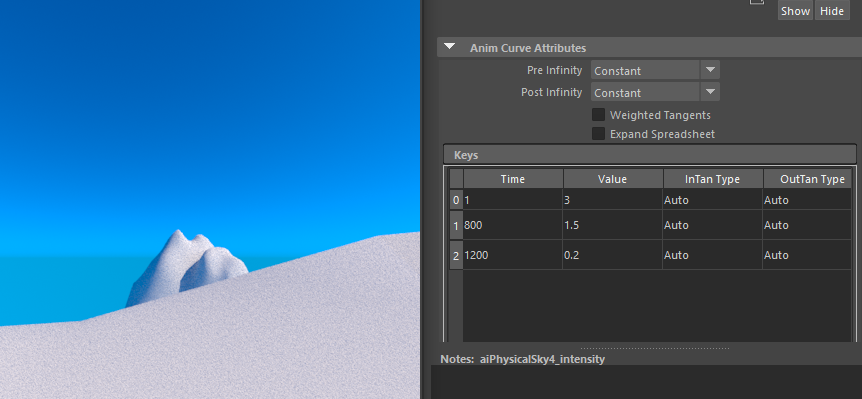The height and width of the screenshot is (399, 862).
Task: Click the time cell showing 1200
Action: point(513,255)
